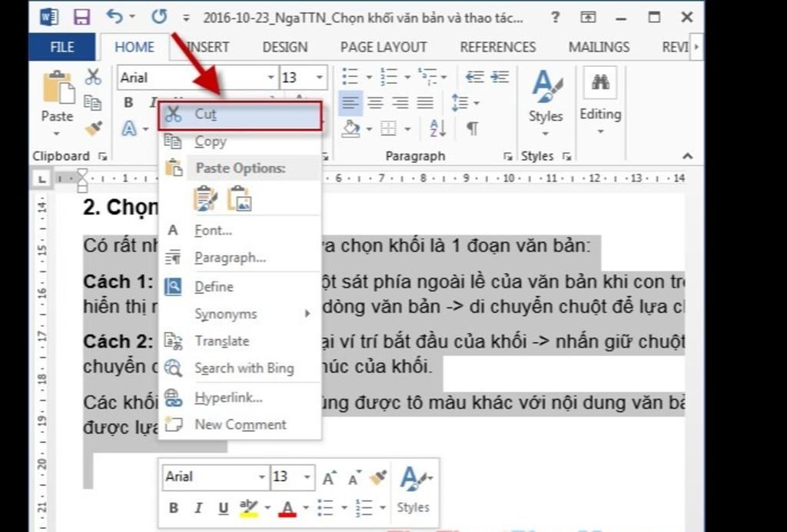Apply yellow text highlight on mini toolbar
Image resolution: width=787 pixels, height=532 pixels.
coord(249,508)
